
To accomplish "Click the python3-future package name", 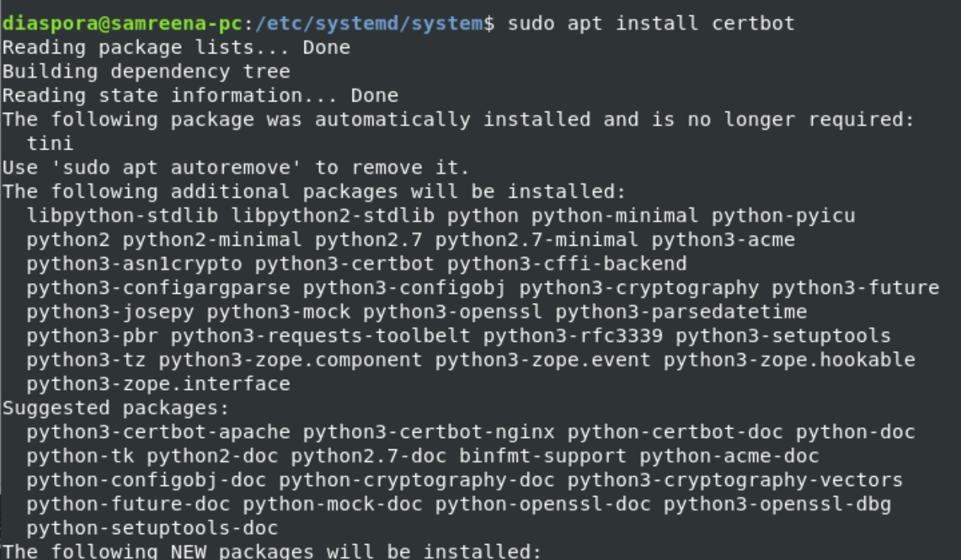I will click(855, 288).
